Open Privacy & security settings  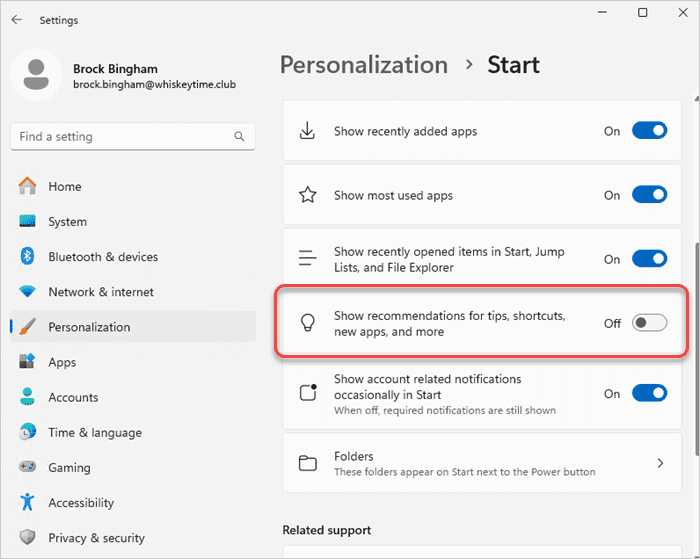click(133, 538)
